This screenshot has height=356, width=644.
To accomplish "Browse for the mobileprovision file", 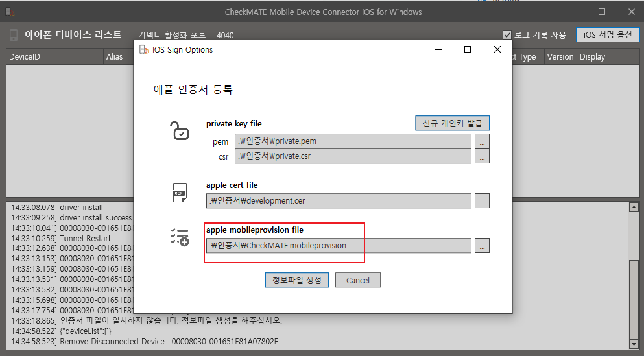I will tap(482, 246).
